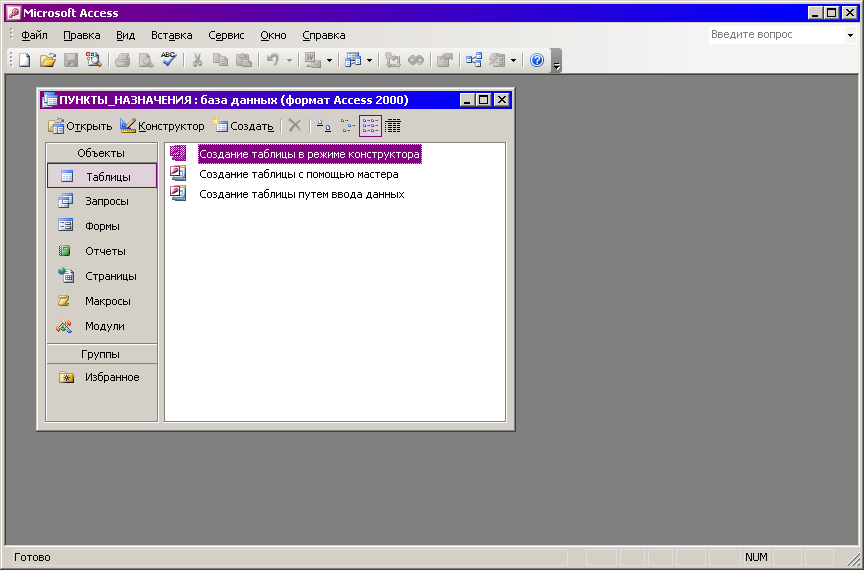Open the Окно menu

coord(273,35)
